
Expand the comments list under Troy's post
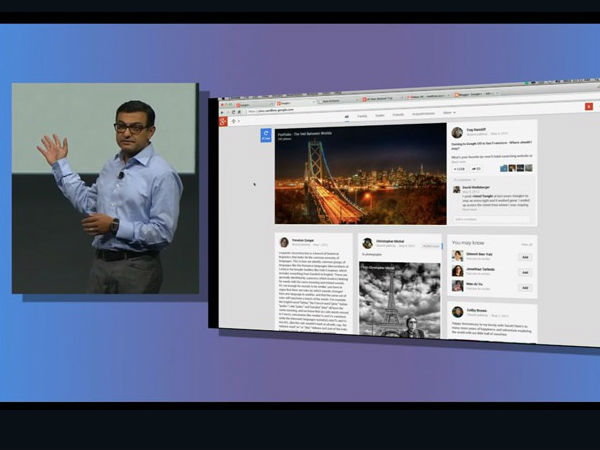tap(464, 180)
